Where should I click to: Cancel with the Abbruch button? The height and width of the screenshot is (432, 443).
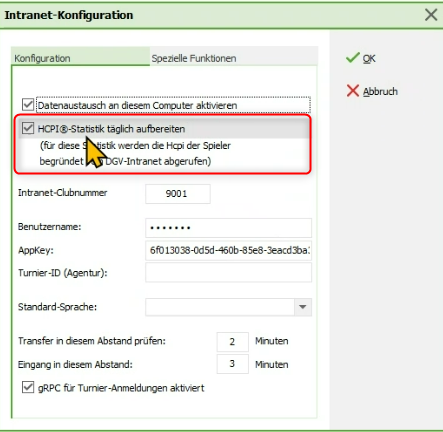372,91
